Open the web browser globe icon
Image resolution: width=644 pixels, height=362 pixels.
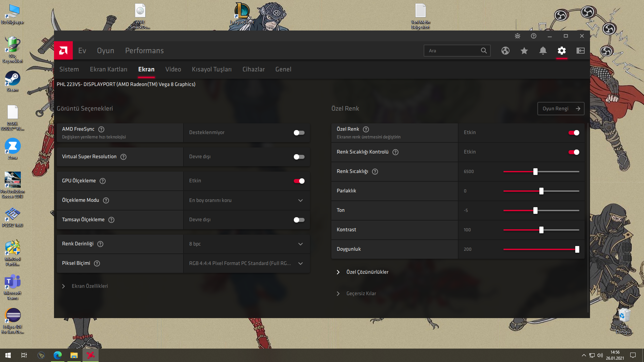[505, 51]
